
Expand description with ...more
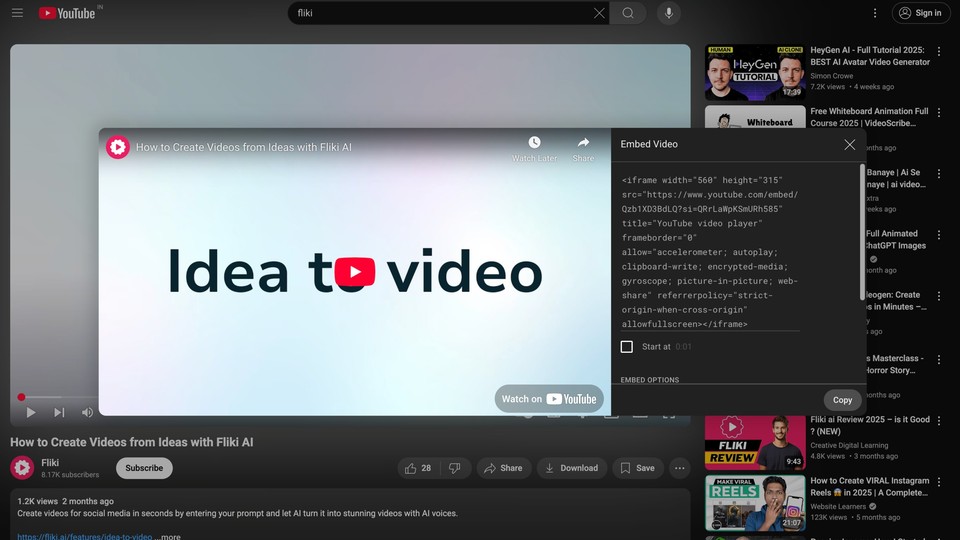coord(168,536)
